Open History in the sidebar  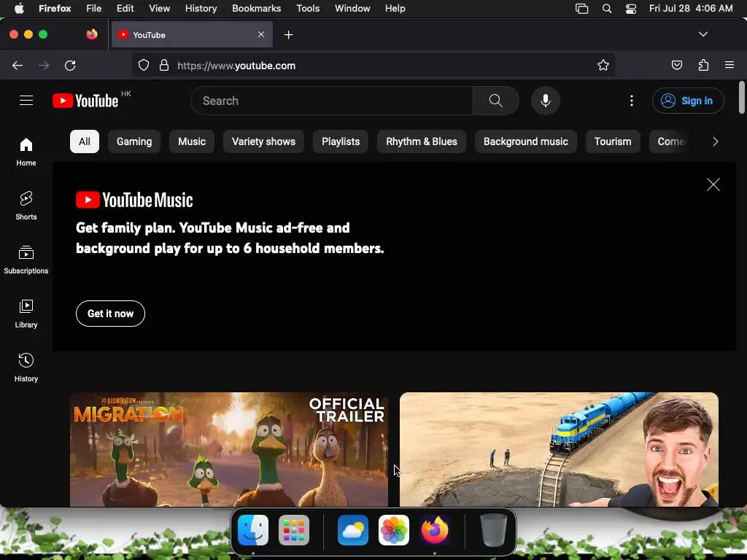(x=26, y=367)
